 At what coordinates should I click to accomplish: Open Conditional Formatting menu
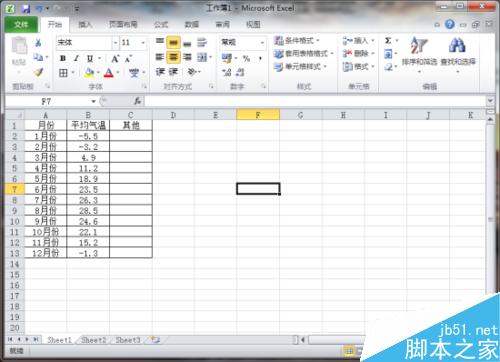297,41
